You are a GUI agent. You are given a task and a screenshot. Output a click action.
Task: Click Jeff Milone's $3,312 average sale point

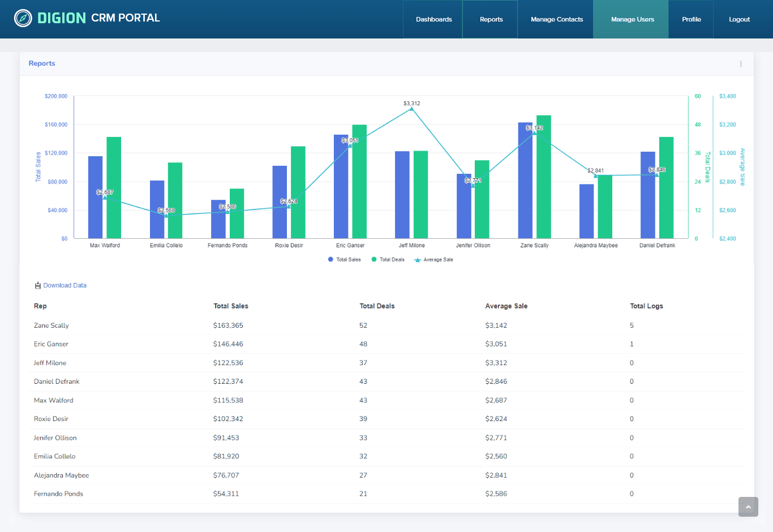[411, 109]
